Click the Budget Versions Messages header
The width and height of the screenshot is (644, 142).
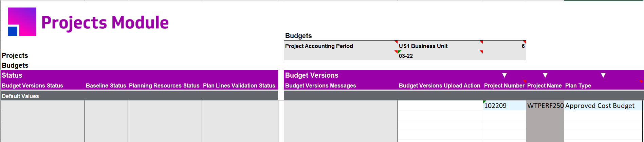coord(320,85)
